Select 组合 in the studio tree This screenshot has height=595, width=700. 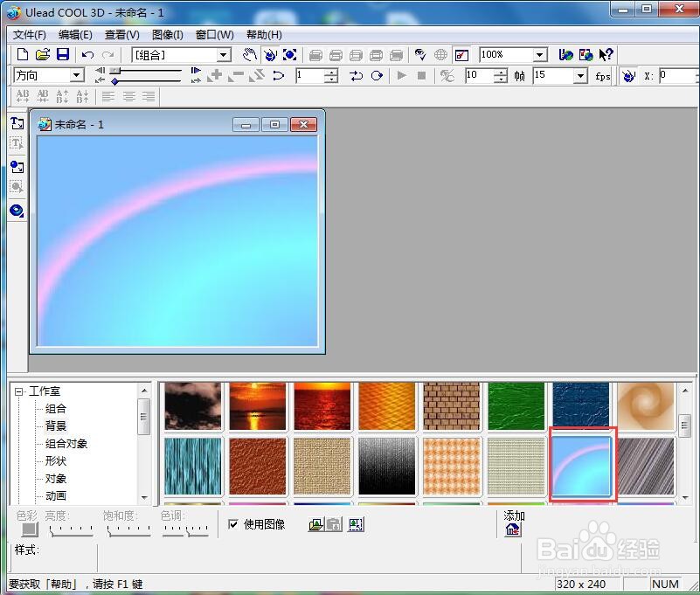55,408
